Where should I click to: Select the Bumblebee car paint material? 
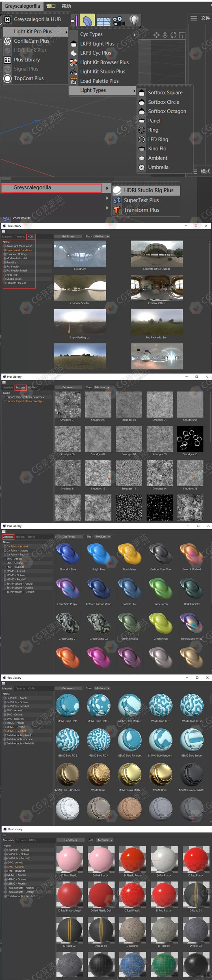130,554
